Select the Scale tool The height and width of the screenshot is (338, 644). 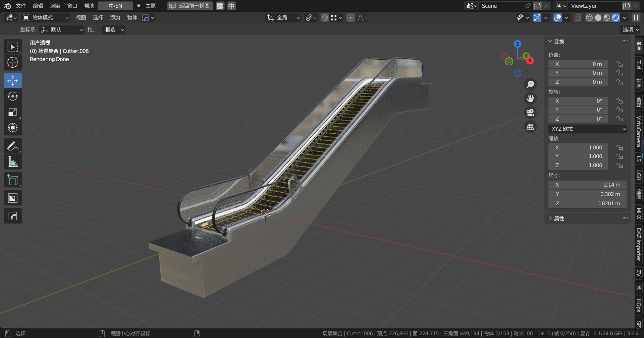point(13,112)
